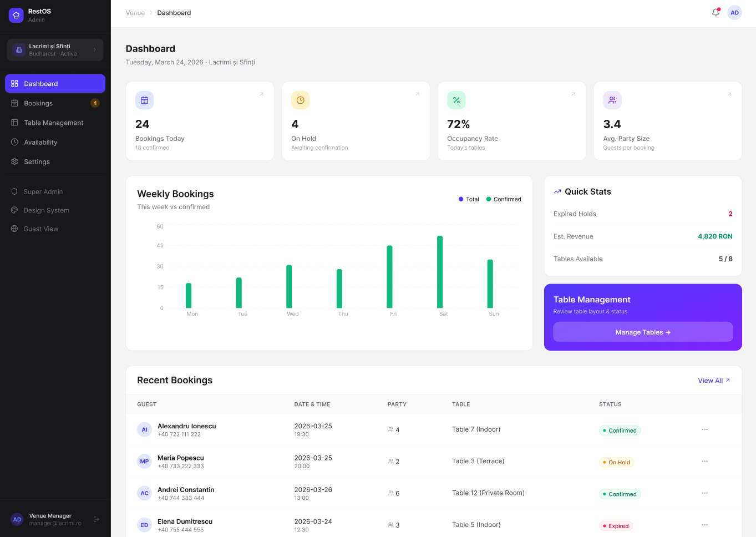Open Super Admin in the sidebar

(55, 192)
